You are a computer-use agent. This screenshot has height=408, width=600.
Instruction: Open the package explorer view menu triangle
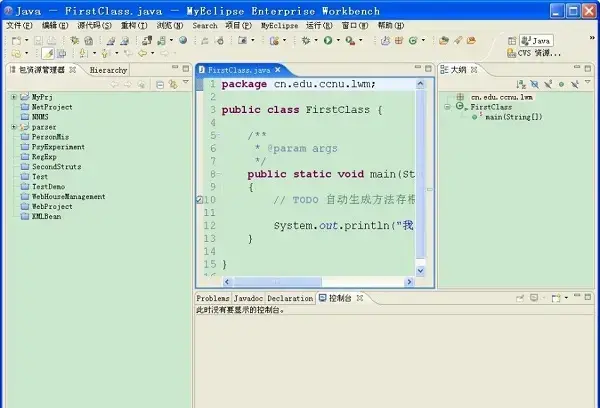tap(186, 82)
